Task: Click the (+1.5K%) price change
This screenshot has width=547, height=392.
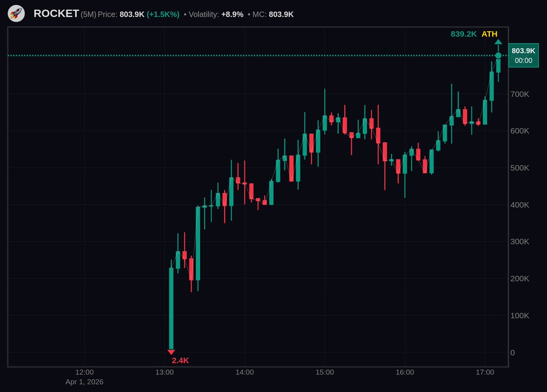Action: tap(163, 15)
